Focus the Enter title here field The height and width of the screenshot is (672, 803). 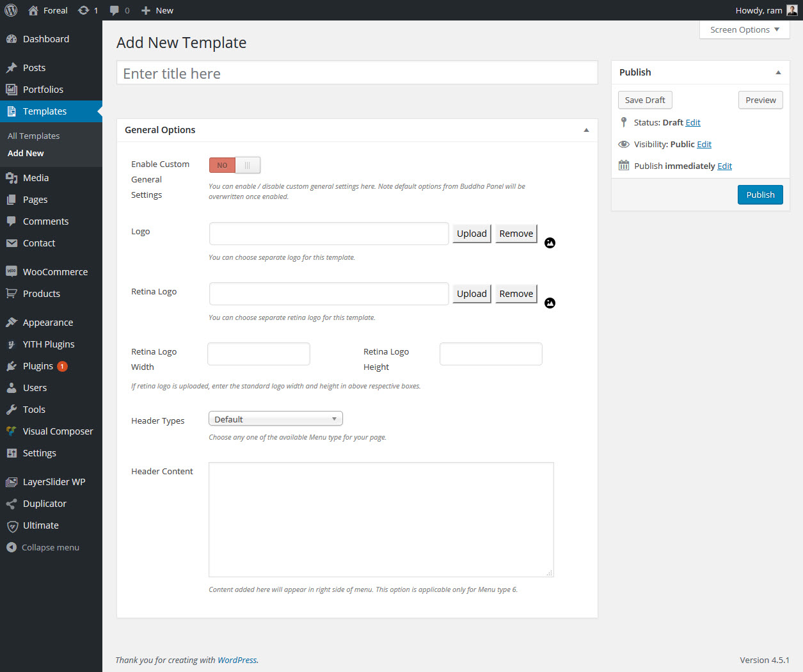[x=357, y=73]
